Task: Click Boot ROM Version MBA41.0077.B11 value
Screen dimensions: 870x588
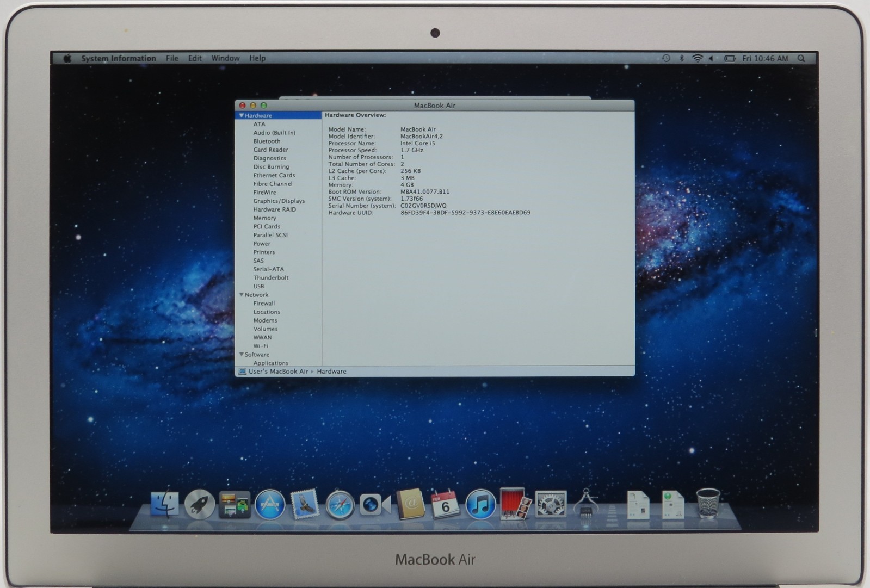Action: [x=425, y=191]
